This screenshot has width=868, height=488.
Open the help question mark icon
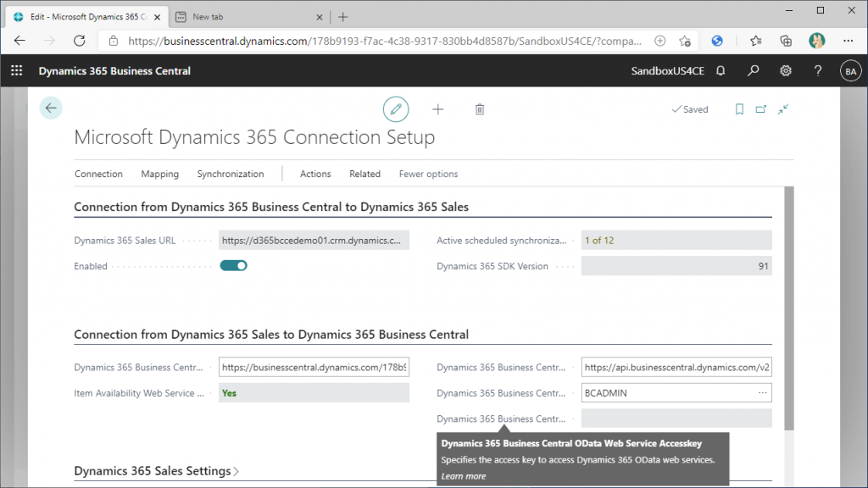coord(818,71)
